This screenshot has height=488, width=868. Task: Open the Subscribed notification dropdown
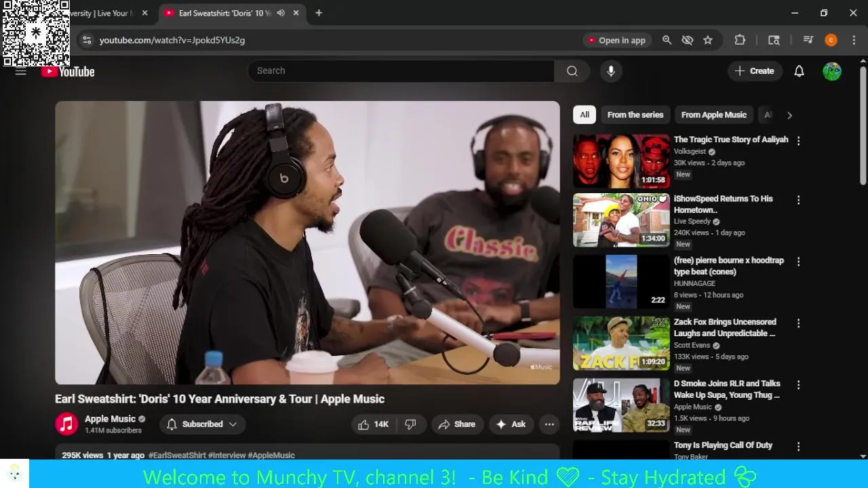coord(202,424)
